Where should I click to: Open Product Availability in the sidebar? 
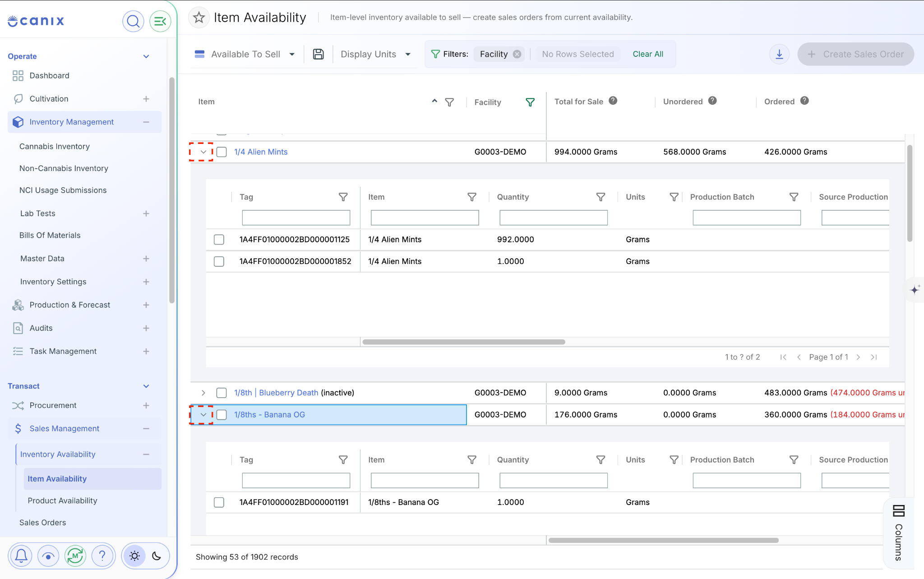[62, 500]
